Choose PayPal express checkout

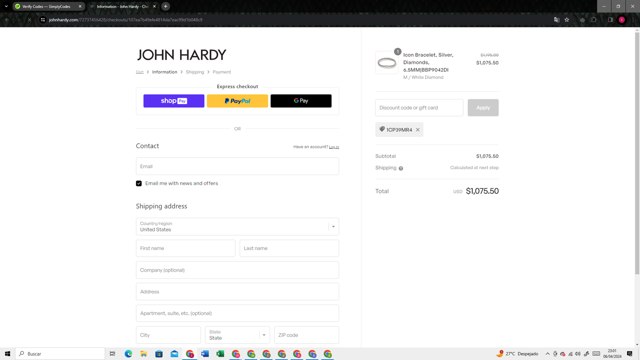click(x=237, y=101)
